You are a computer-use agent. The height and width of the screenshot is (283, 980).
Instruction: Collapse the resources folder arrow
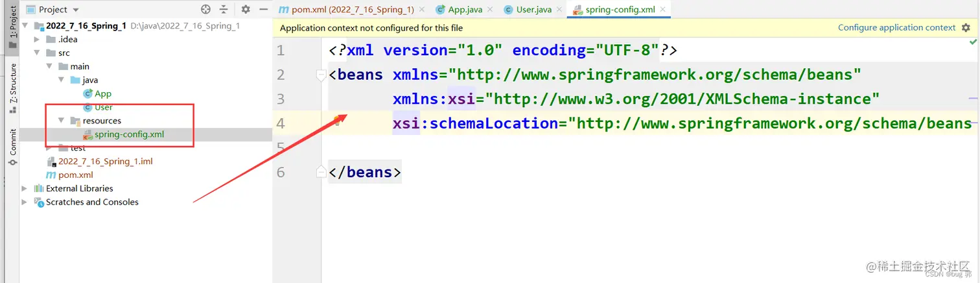61,121
